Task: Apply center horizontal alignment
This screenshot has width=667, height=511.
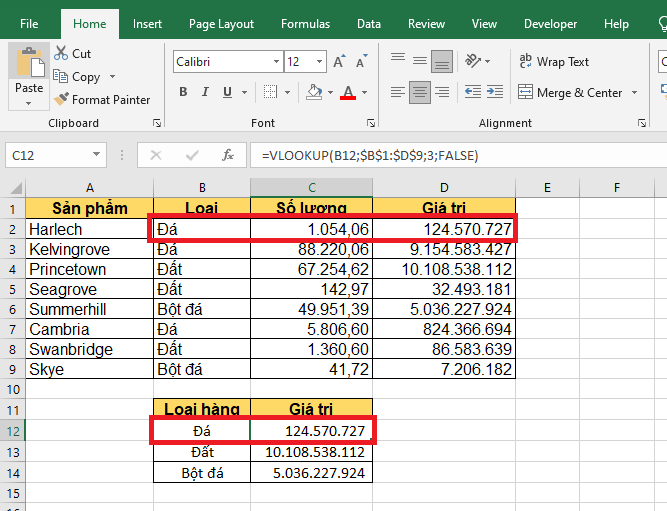Action: (x=420, y=93)
